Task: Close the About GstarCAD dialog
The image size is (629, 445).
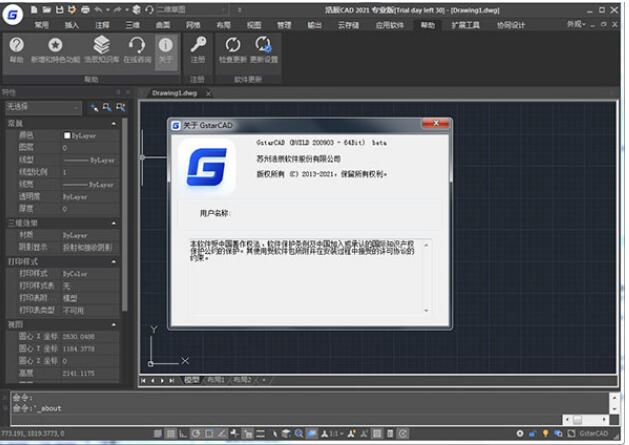Action: coord(436,124)
